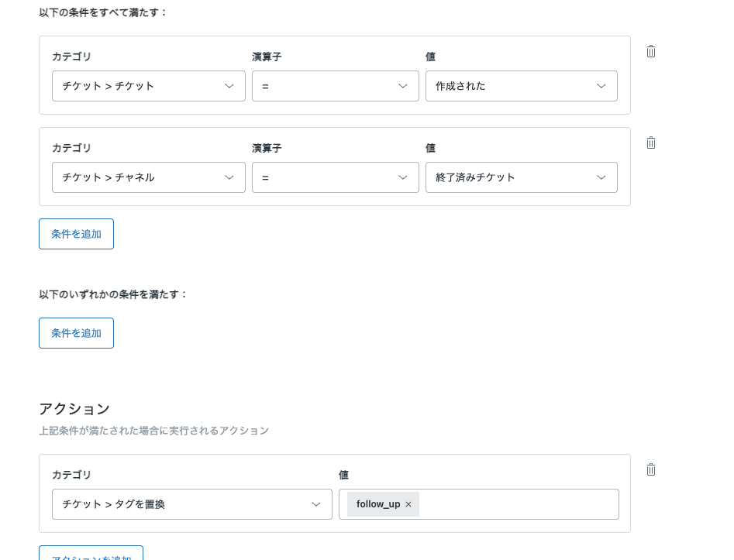Click 条件を追加 under the any-conditions section
This screenshot has height=560, width=734.
76,332
